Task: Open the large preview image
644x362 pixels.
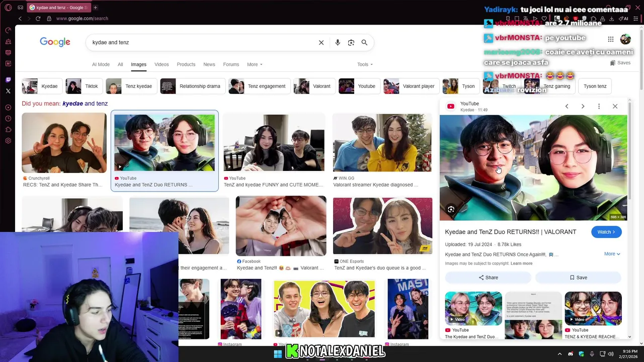Action: tap(533, 167)
